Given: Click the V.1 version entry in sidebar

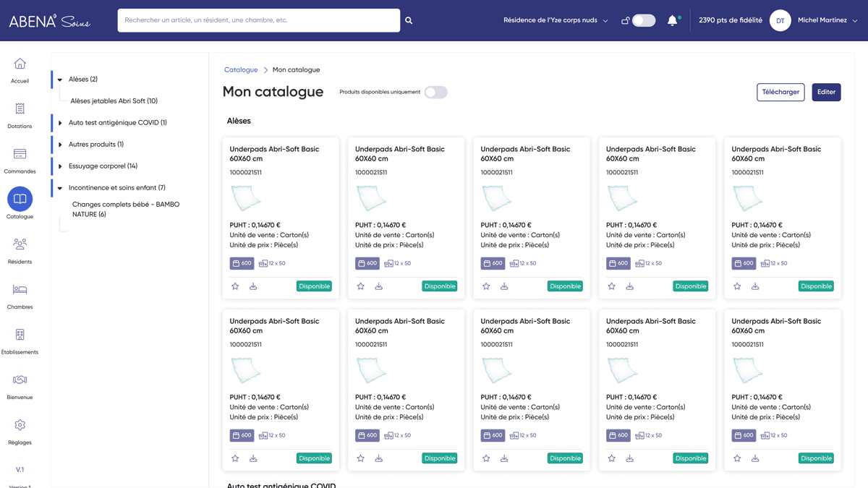Looking at the screenshot, I should click(20, 470).
